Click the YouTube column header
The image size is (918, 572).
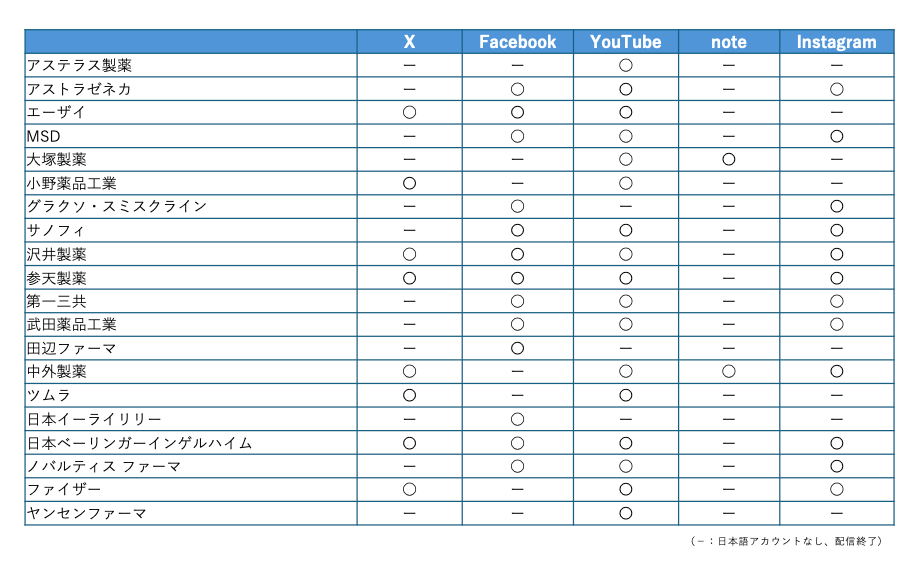coord(625,42)
